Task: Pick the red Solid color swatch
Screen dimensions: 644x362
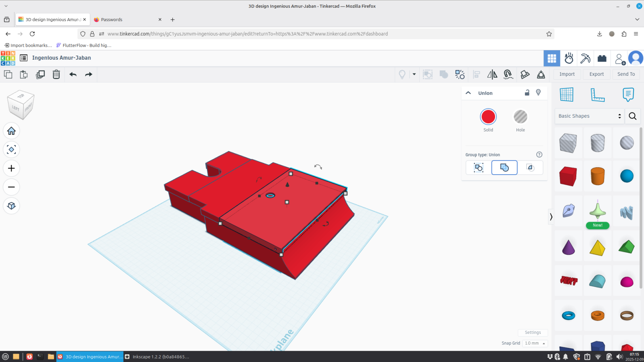Action: pyautogui.click(x=488, y=117)
